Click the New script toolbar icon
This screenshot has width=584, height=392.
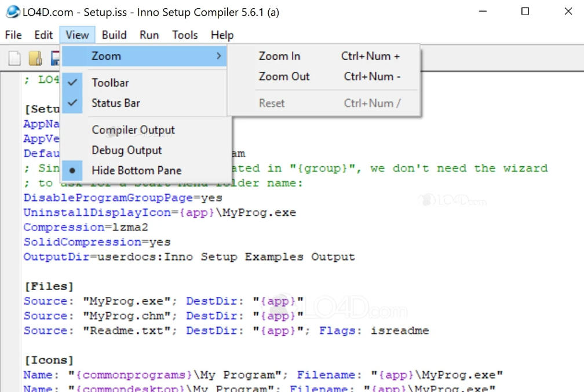pyautogui.click(x=14, y=58)
